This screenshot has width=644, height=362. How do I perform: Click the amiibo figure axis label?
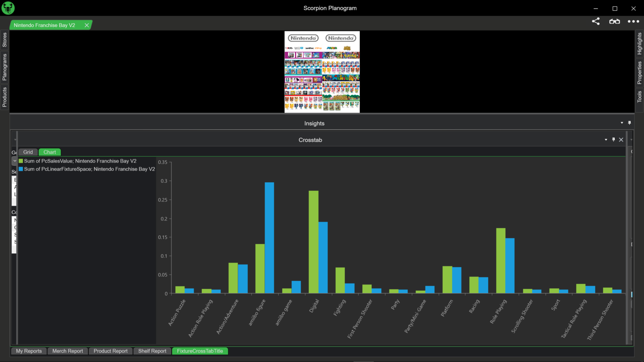click(257, 312)
